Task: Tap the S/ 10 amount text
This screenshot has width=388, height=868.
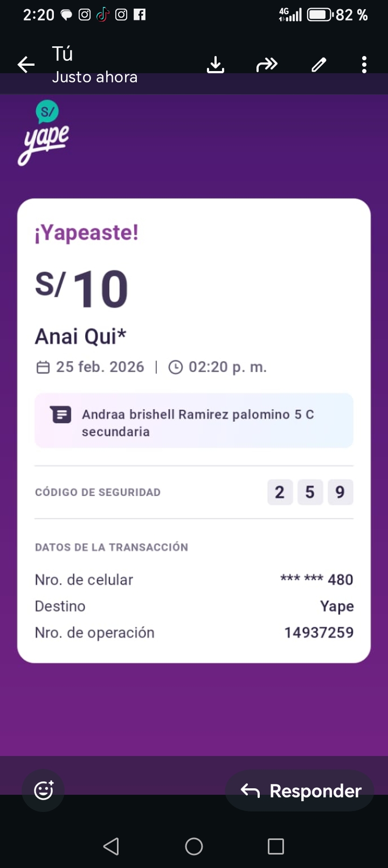Action: click(x=82, y=288)
